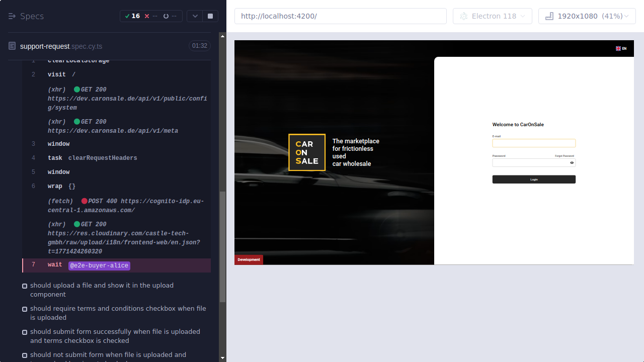Click the Electron browser icon

[463, 16]
